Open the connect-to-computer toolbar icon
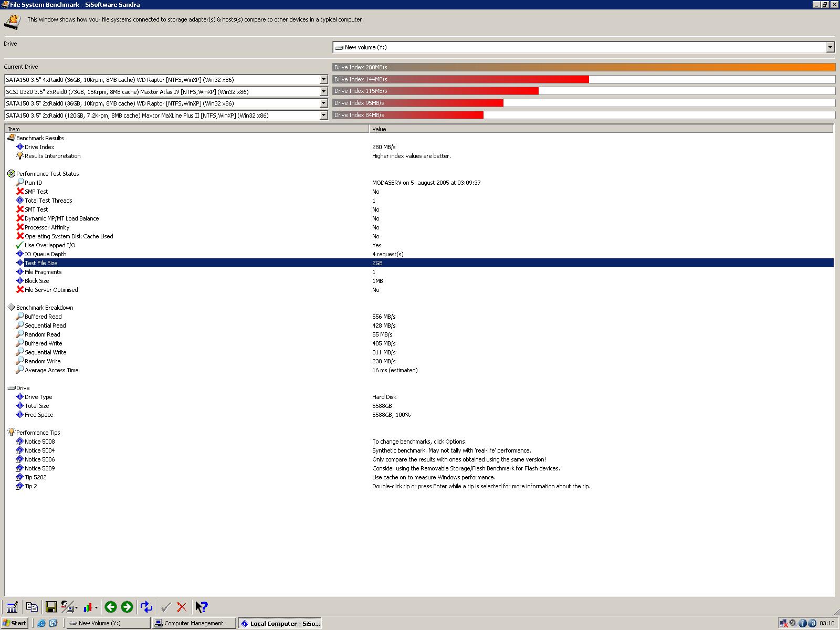Image resolution: width=840 pixels, height=630 pixels. 69,607
